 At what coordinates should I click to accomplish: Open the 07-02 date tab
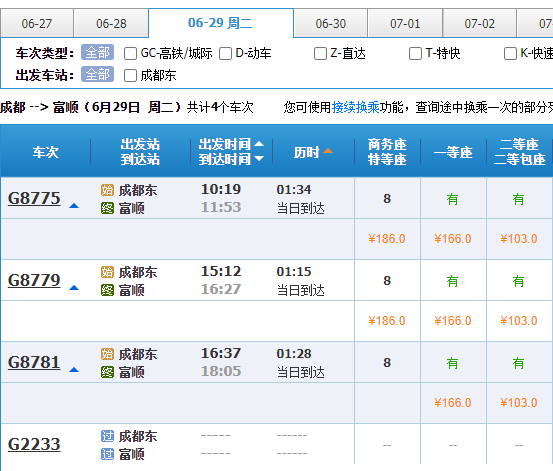point(479,23)
